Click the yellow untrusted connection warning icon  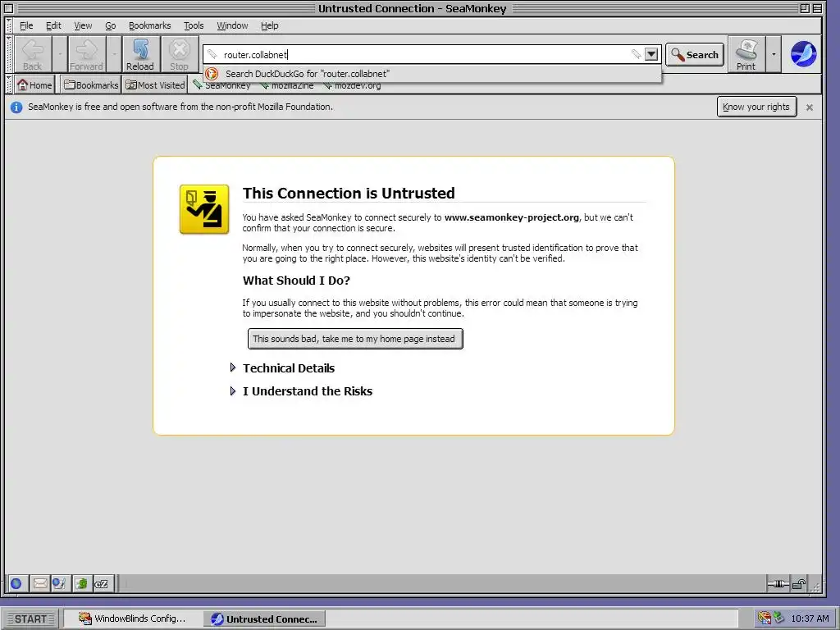click(204, 209)
